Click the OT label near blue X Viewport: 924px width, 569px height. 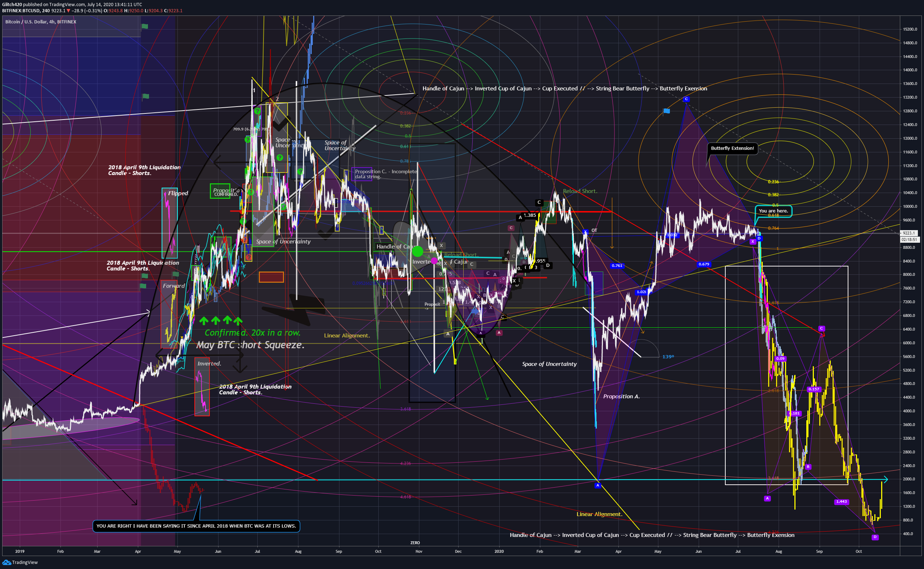pyautogui.click(x=594, y=230)
